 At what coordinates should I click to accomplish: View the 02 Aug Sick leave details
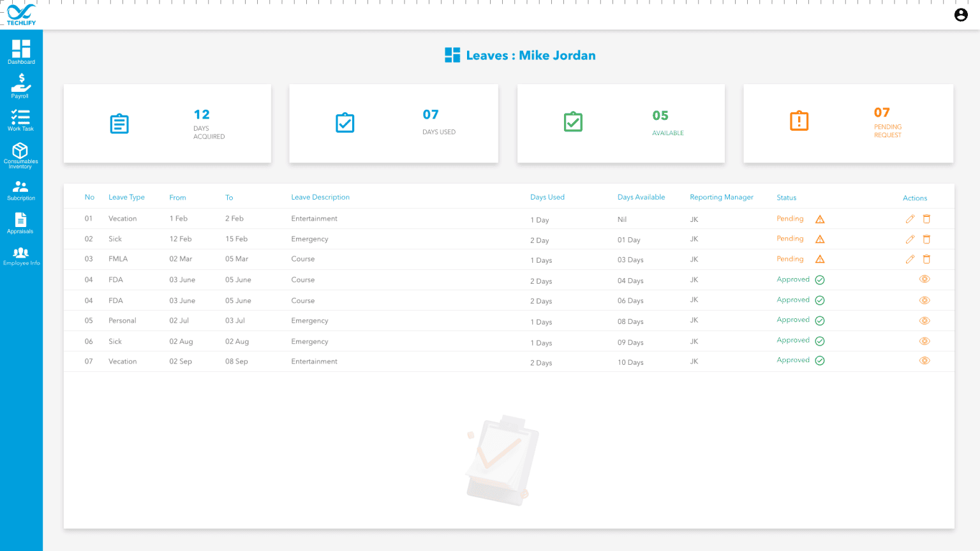click(x=924, y=341)
